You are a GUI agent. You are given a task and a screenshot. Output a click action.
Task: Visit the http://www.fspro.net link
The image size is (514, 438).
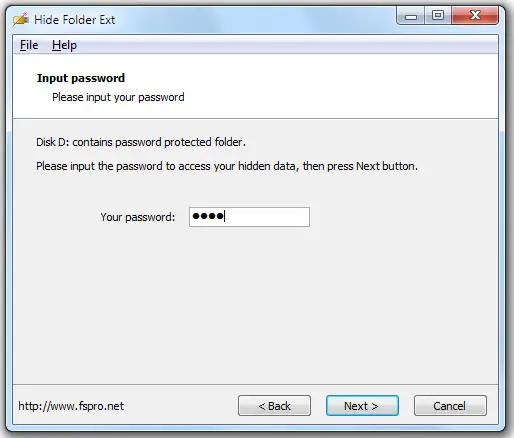(x=71, y=406)
